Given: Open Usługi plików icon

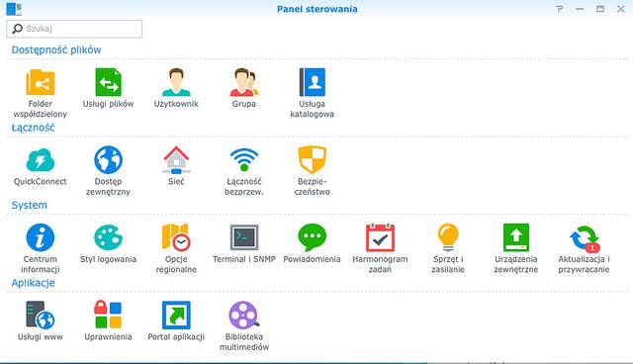Looking at the screenshot, I should click(x=108, y=82).
